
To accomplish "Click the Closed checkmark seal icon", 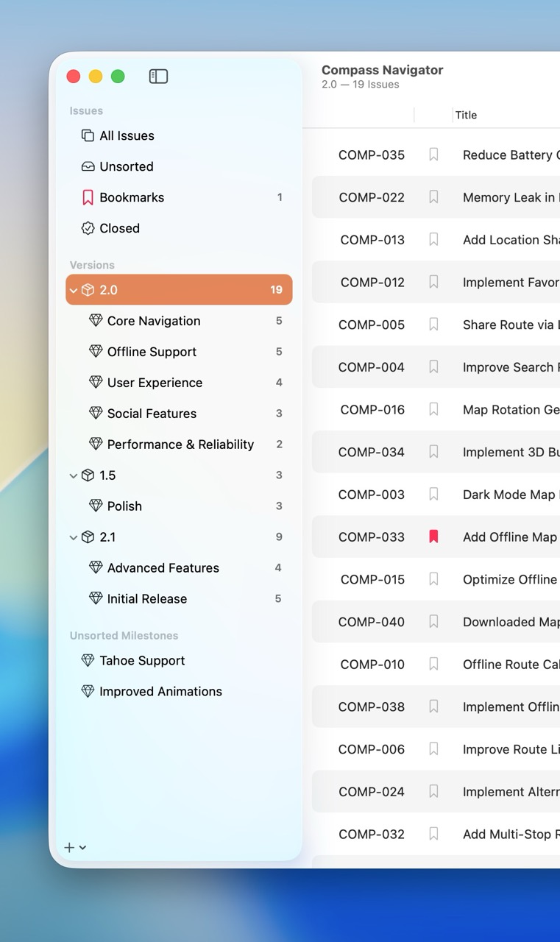I will [88, 228].
